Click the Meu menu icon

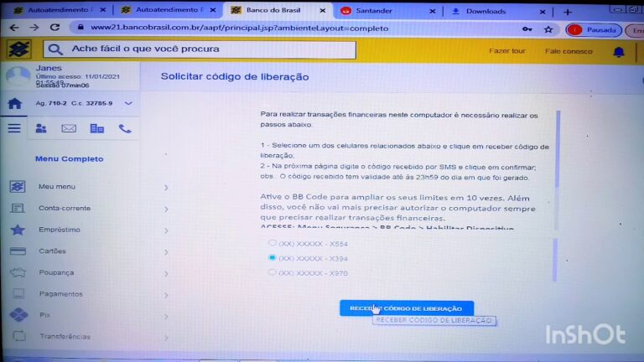click(18, 187)
